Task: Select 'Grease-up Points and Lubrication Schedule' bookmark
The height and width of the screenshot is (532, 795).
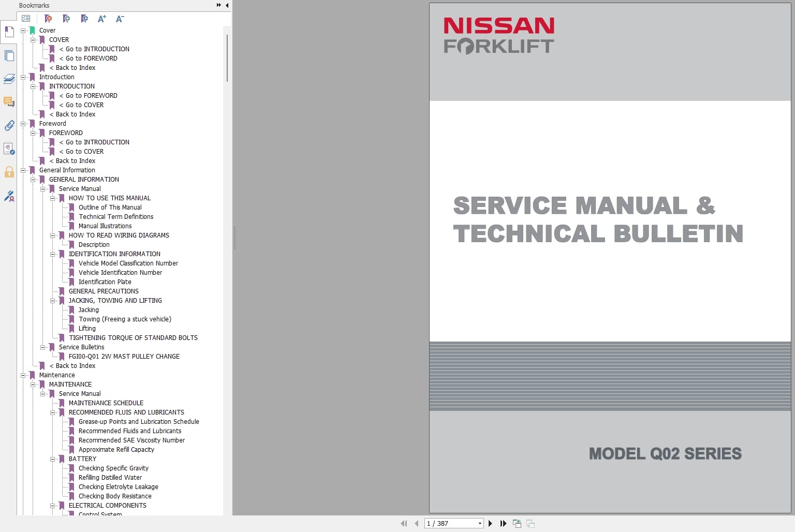Action: pos(139,422)
